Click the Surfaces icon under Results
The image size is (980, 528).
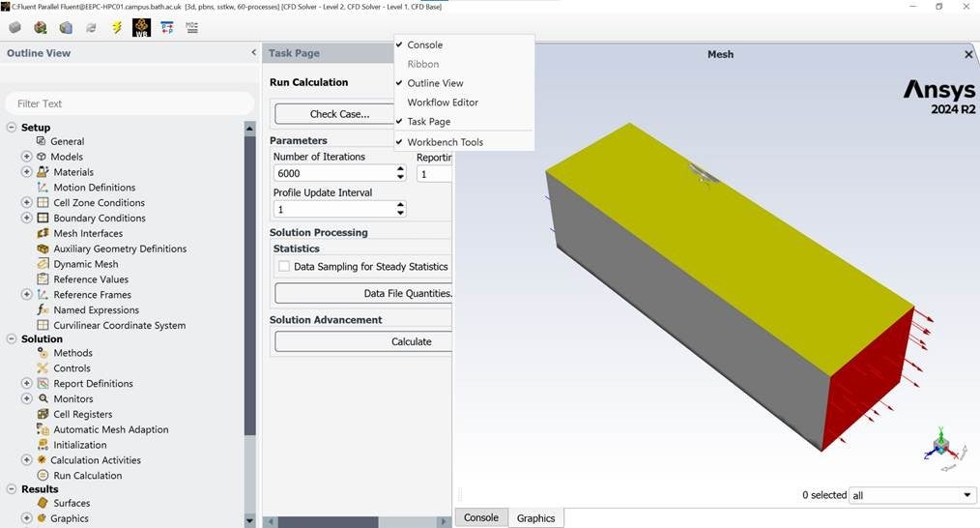[x=43, y=503]
